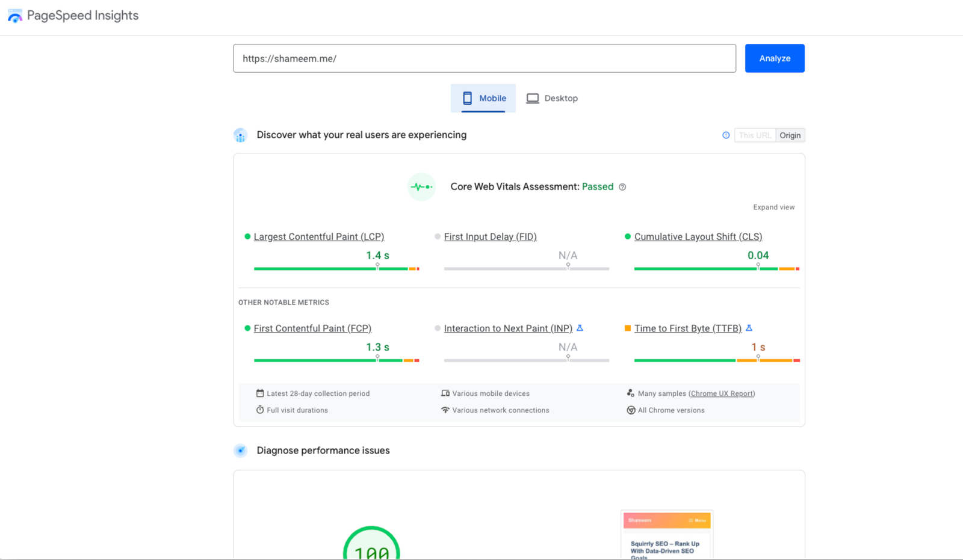Switch data view to This URL
This screenshot has width=963, height=560.
[755, 135]
